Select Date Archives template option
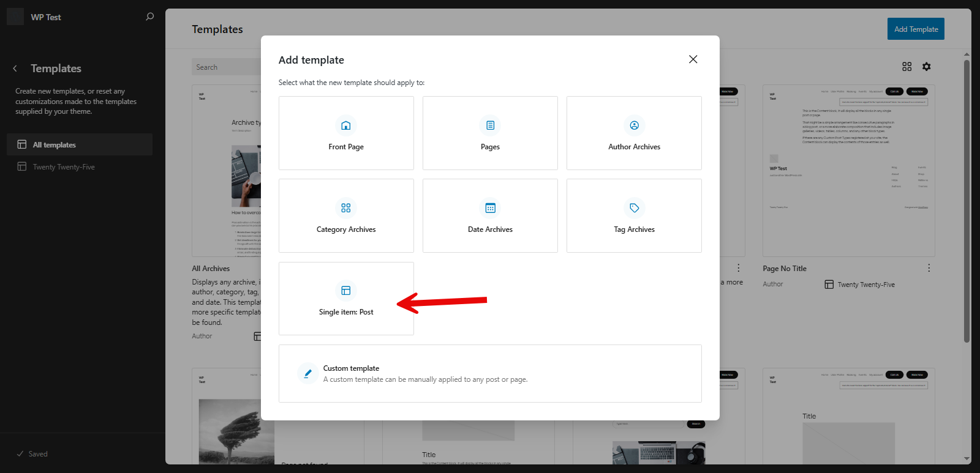The height and width of the screenshot is (473, 980). coord(490,215)
